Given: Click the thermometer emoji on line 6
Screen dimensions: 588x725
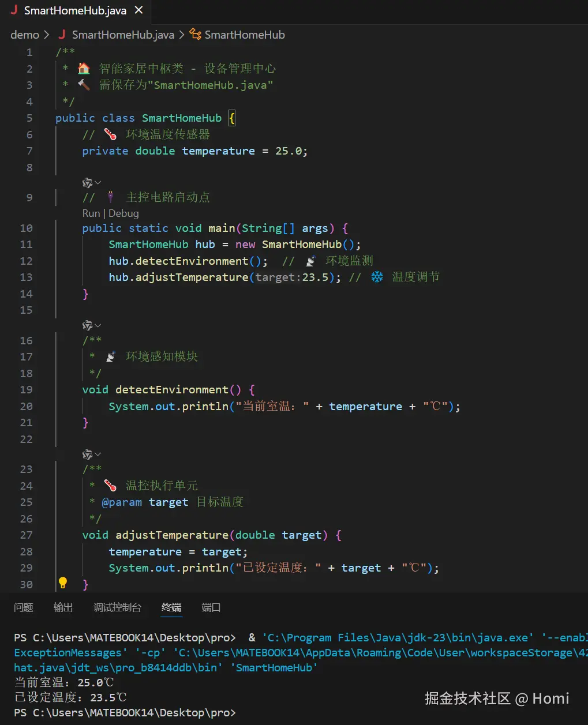Looking at the screenshot, I should coord(110,135).
